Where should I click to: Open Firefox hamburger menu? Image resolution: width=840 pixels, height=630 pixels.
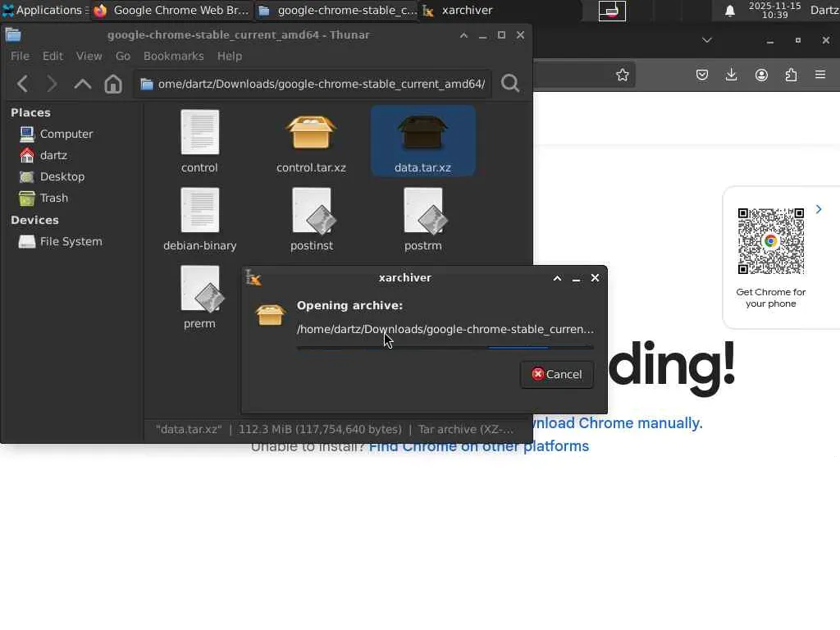820,75
